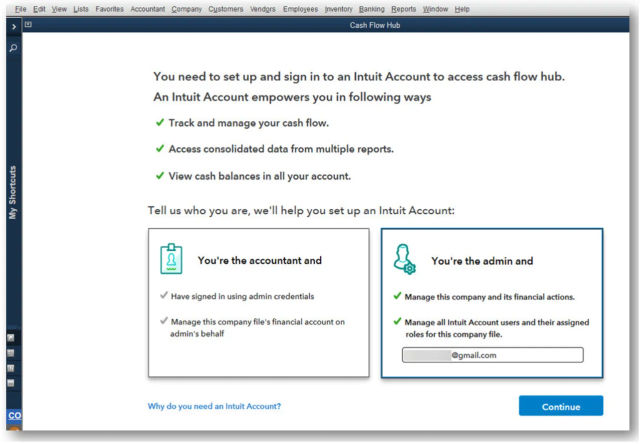Screen dimensions: 640x444
Task: Open "Why do you need an Intuit Account?" link
Action: (214, 406)
